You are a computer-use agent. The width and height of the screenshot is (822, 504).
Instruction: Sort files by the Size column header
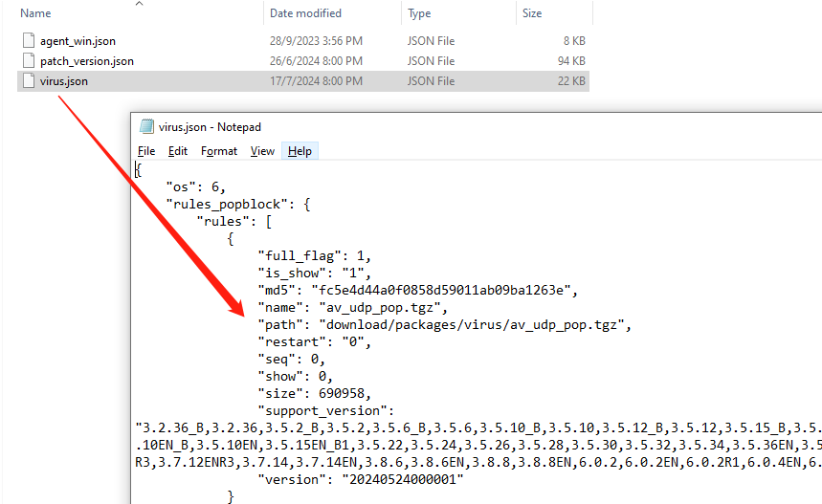[532, 13]
